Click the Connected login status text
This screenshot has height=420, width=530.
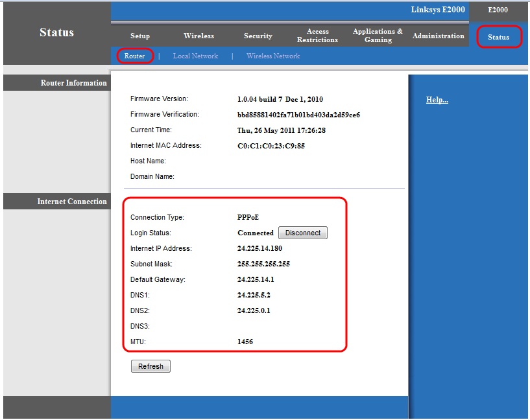point(254,232)
